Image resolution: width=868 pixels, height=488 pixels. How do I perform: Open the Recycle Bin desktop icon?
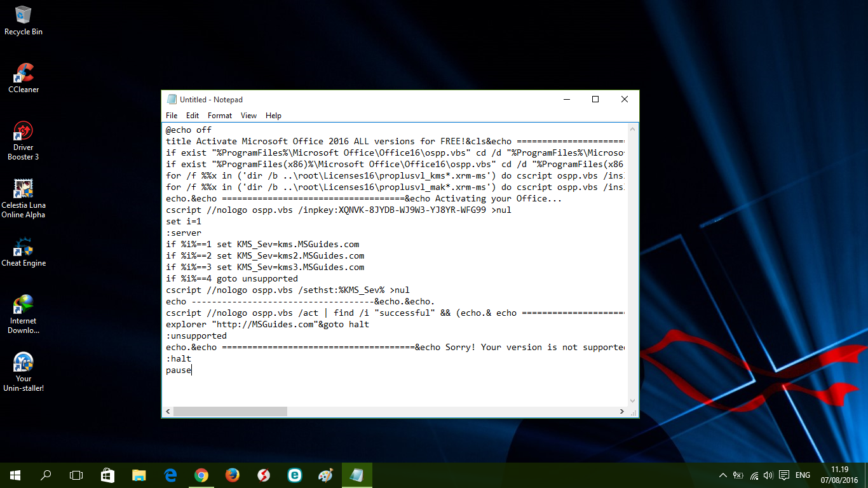24,20
